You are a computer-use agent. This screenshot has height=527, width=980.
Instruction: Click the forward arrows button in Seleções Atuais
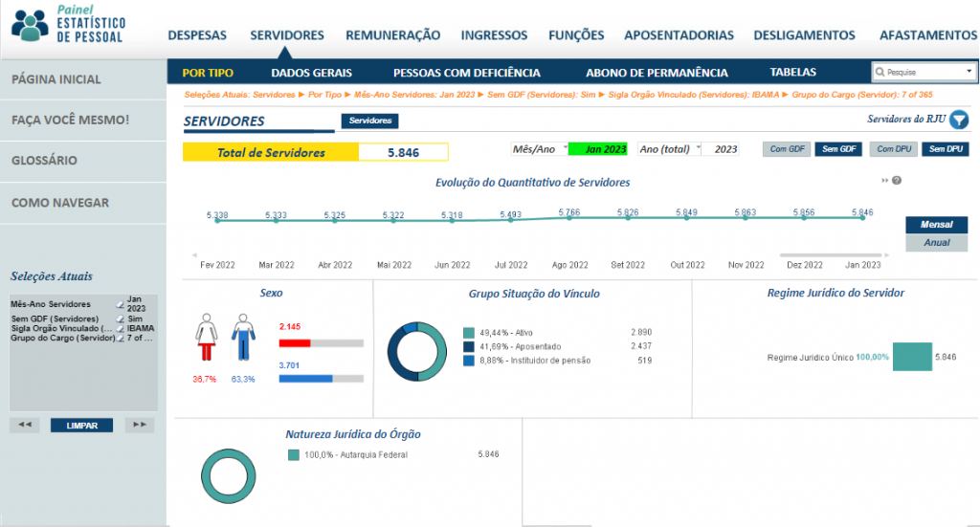(141, 425)
